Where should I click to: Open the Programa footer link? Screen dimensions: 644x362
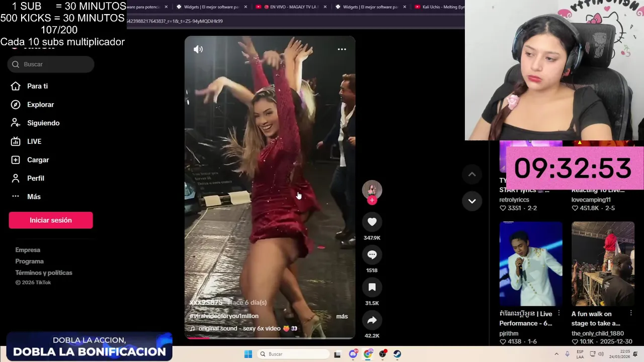pyautogui.click(x=29, y=261)
